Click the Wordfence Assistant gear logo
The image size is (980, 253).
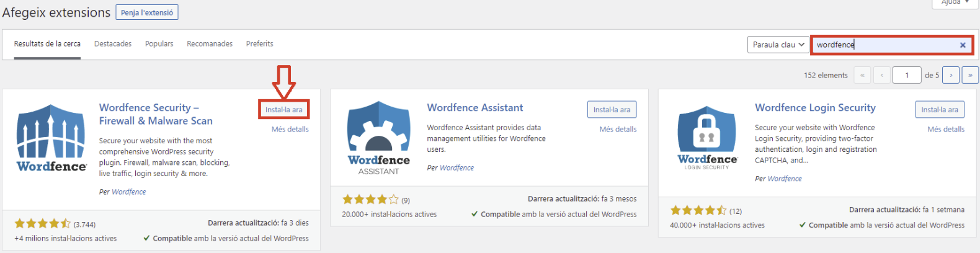(x=379, y=138)
